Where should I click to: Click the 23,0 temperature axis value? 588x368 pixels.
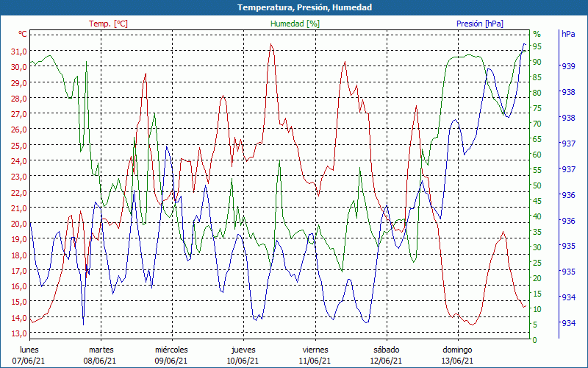click(18, 177)
